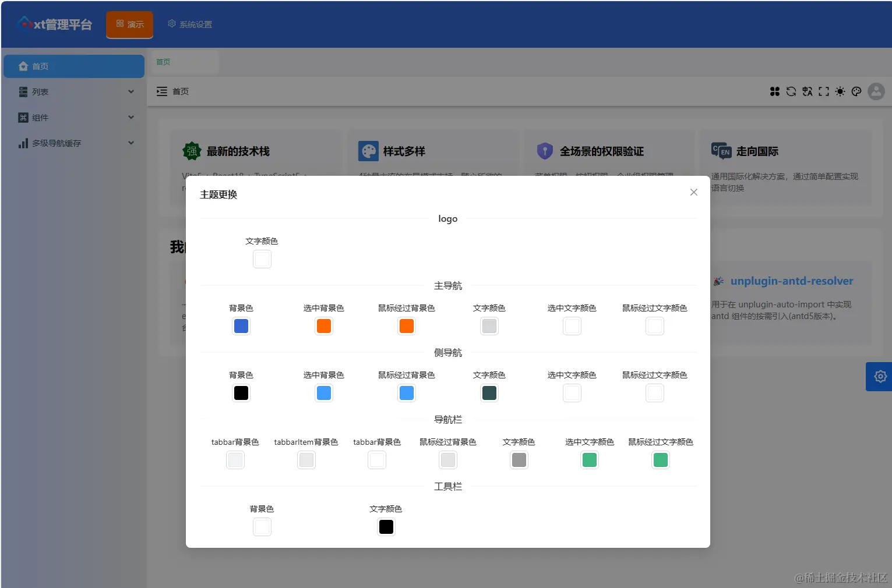
Task: Click the 列表 side menu item
Action: click(74, 92)
